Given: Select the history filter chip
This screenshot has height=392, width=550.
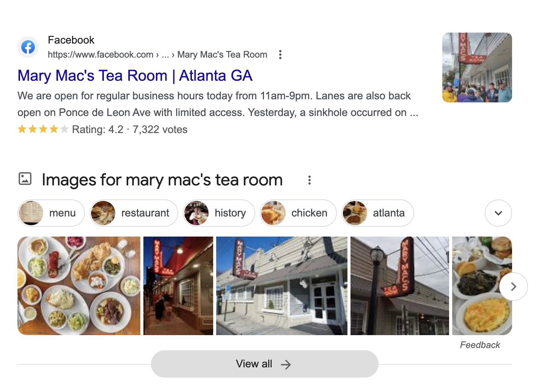Looking at the screenshot, I should pyautogui.click(x=219, y=213).
